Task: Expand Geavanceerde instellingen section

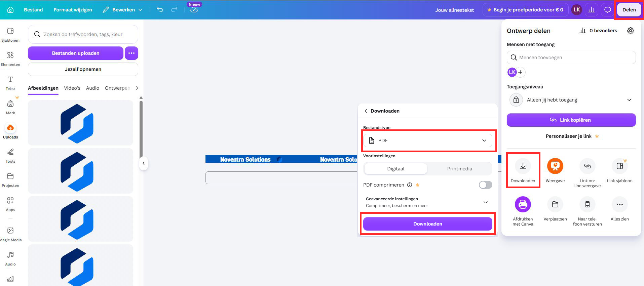Action: coord(427,202)
